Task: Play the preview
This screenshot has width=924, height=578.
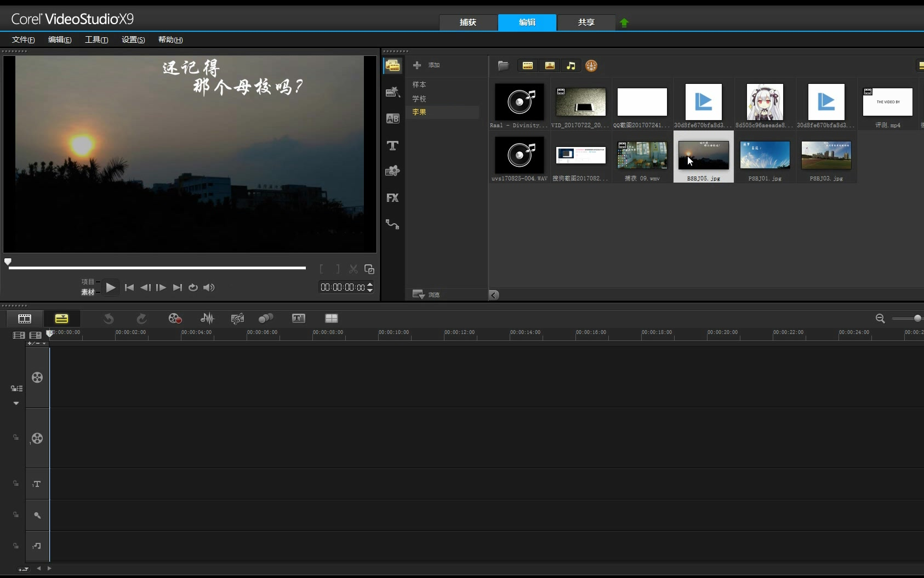Action: (111, 287)
